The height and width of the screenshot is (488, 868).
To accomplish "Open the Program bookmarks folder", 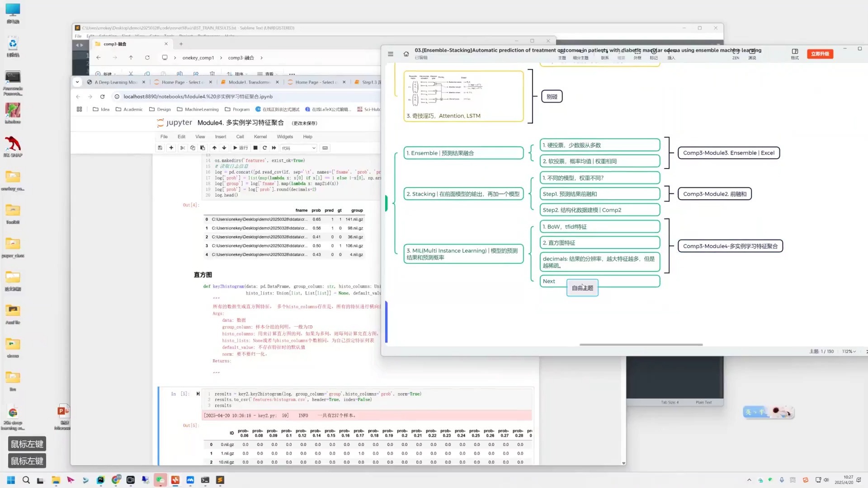I will click(x=237, y=109).
